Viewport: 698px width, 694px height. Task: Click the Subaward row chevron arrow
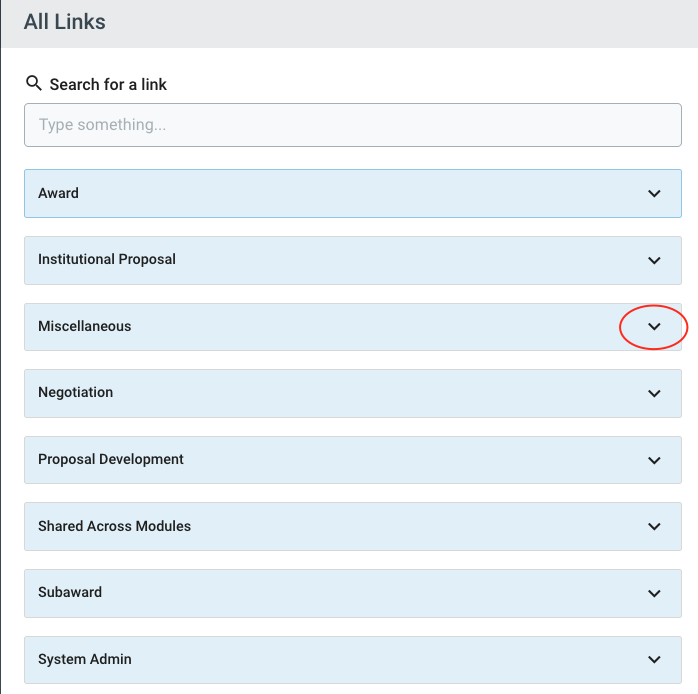654,593
